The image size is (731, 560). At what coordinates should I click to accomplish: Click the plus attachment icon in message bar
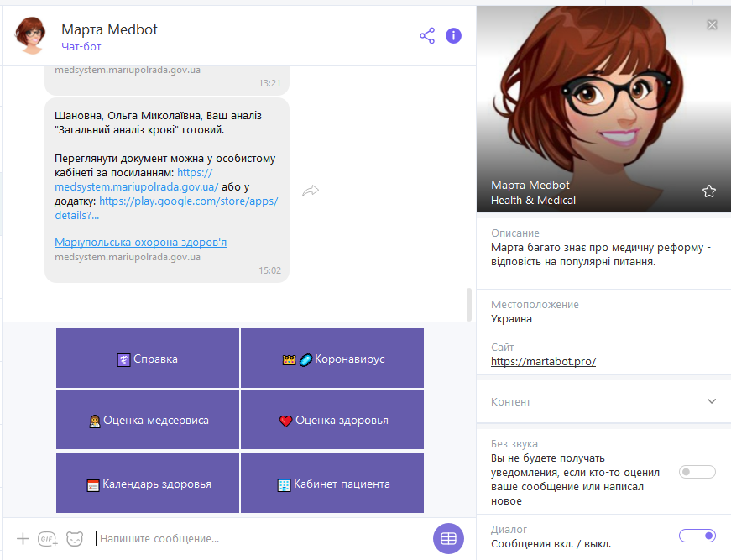pyautogui.click(x=23, y=538)
